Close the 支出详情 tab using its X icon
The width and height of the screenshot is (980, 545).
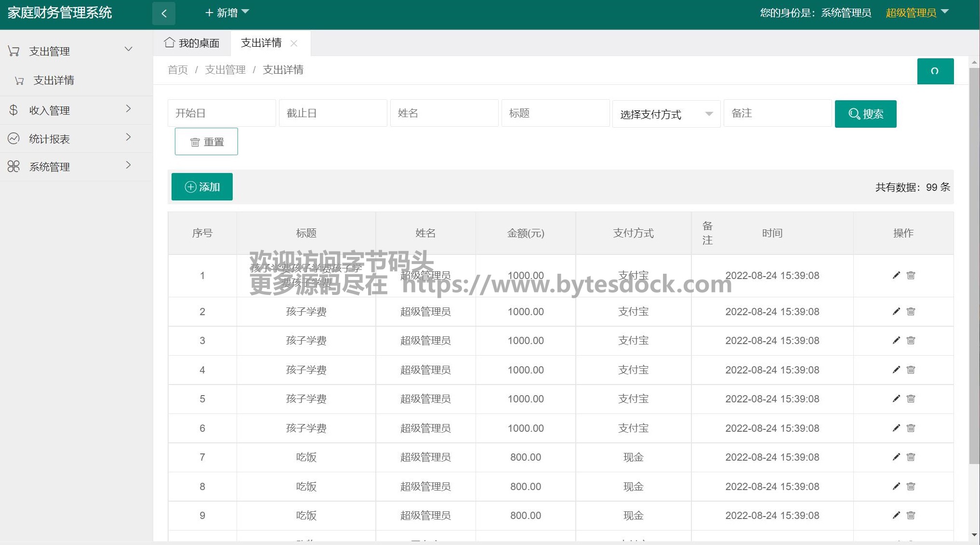[294, 43]
